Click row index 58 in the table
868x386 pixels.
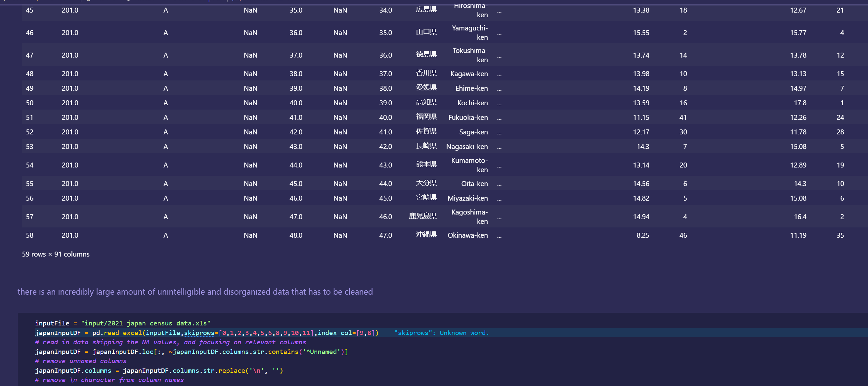tap(30, 235)
